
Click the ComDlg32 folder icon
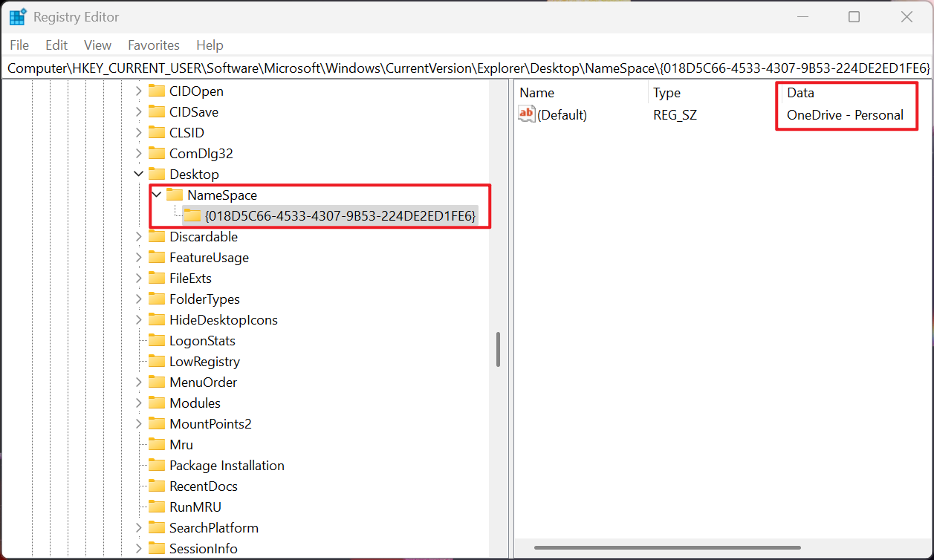(x=156, y=154)
